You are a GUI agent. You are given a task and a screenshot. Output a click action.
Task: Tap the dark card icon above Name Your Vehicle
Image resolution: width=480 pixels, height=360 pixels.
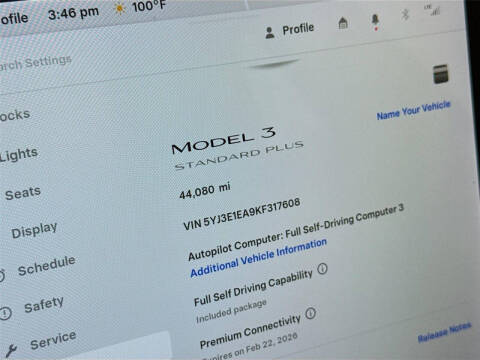coord(440,74)
